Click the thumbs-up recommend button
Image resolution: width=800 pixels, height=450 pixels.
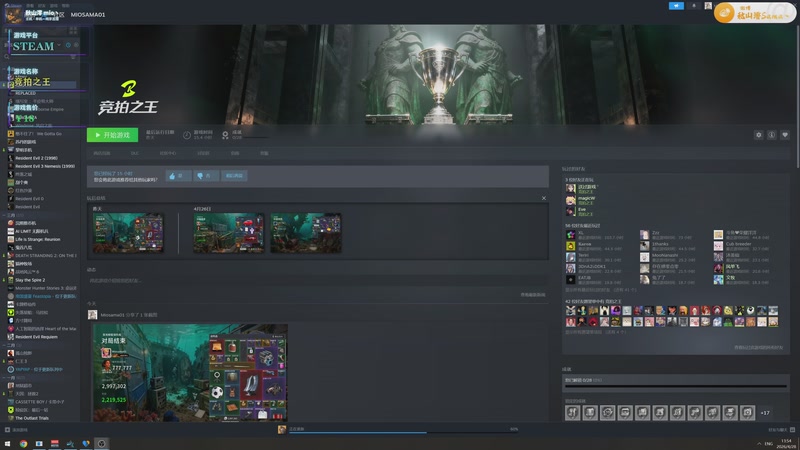(x=178, y=176)
